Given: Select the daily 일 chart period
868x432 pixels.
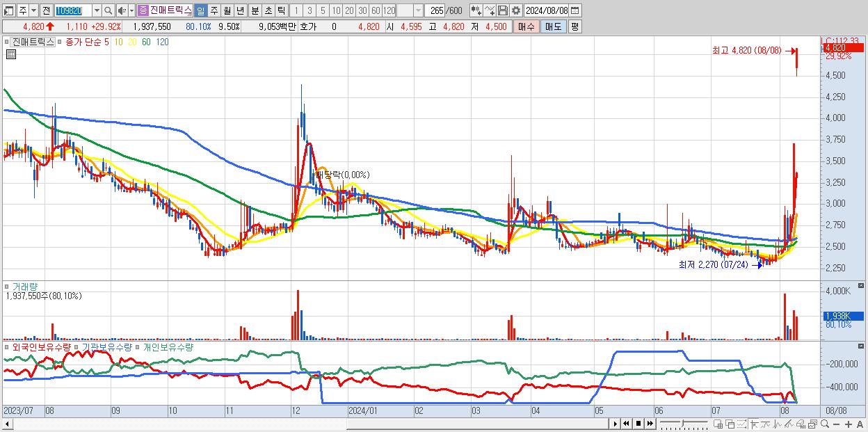Looking at the screenshot, I should click(x=200, y=10).
